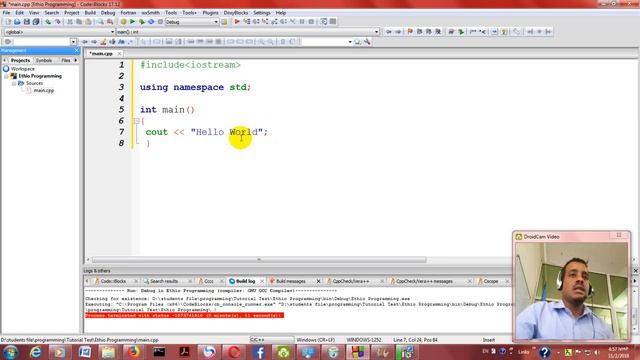The height and width of the screenshot is (360, 640).
Task: Open CppCheck/Vera++ messages log tab
Action: (x=424, y=281)
